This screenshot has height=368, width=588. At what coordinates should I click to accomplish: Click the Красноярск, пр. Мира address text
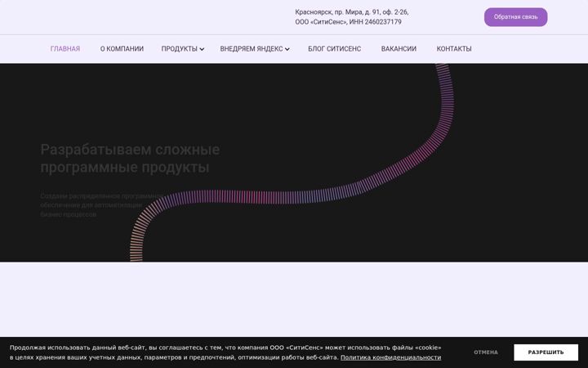click(352, 12)
